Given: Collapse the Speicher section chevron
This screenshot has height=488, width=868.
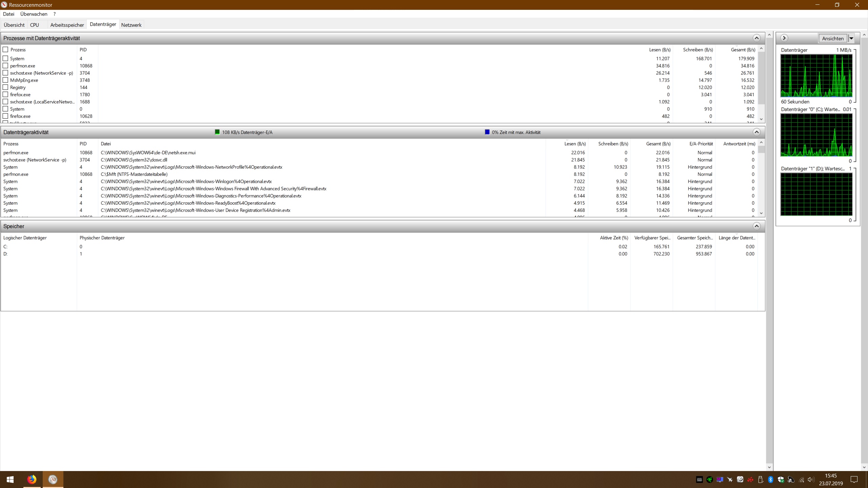Looking at the screenshot, I should coord(756,226).
